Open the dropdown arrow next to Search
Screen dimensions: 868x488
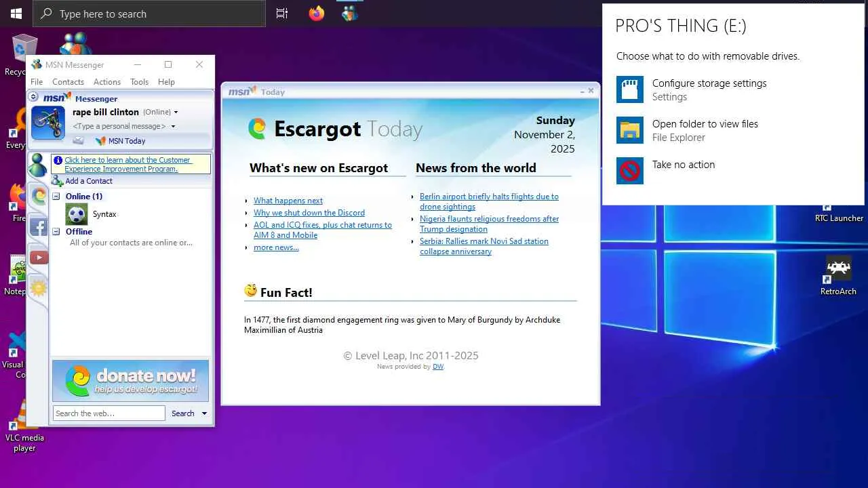(204, 413)
